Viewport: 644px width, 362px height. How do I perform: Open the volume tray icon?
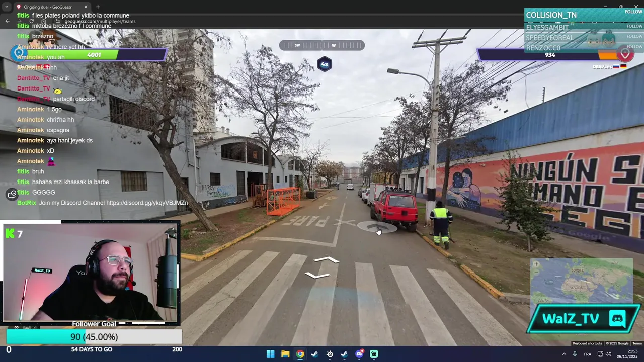click(x=608, y=354)
